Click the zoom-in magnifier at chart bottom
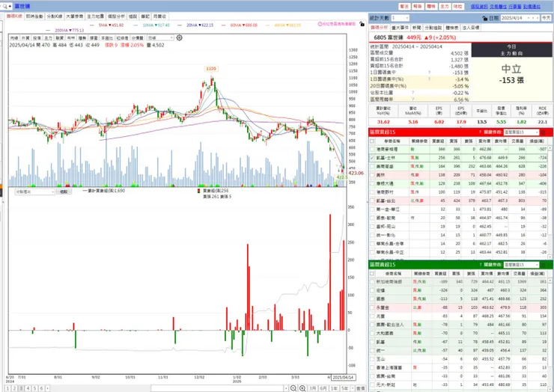Screen dimensions: 554x392 coord(302,388)
